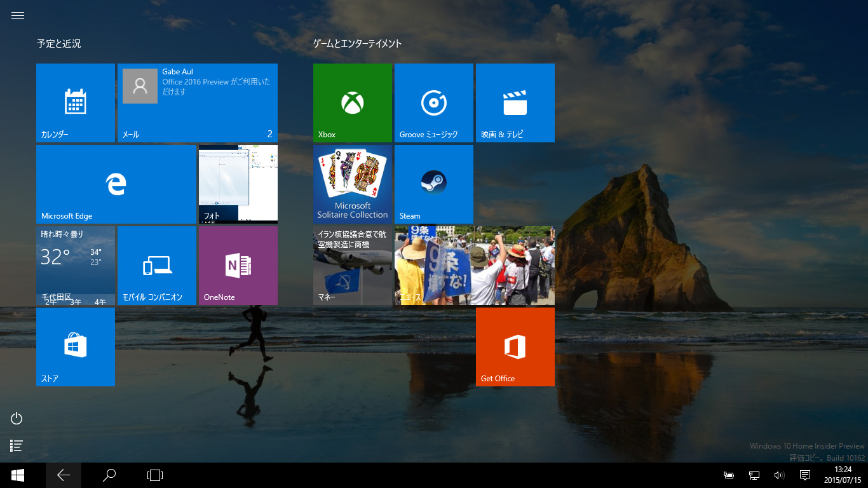Click the Get Office tile

(515, 346)
